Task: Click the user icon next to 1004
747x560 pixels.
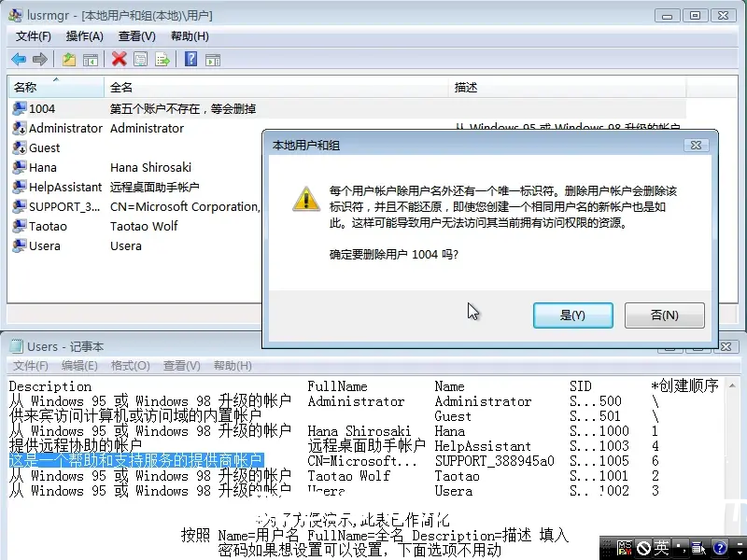Action: tap(20, 108)
